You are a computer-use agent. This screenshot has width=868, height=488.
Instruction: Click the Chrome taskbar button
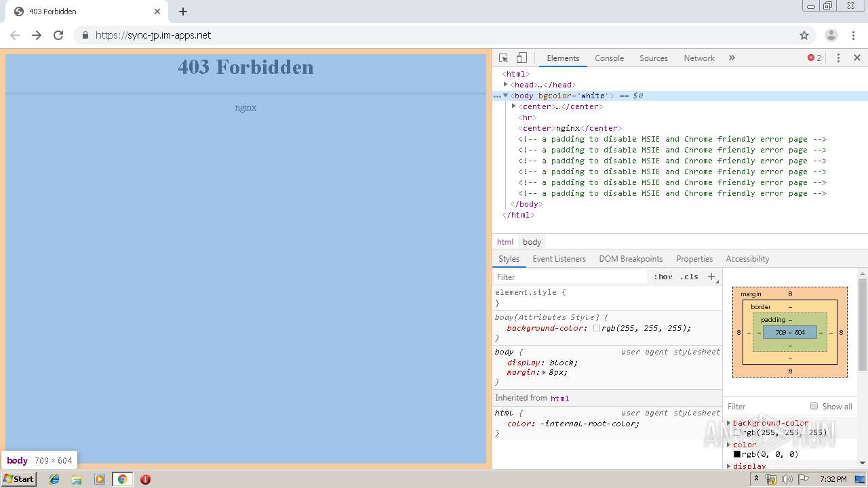click(122, 479)
